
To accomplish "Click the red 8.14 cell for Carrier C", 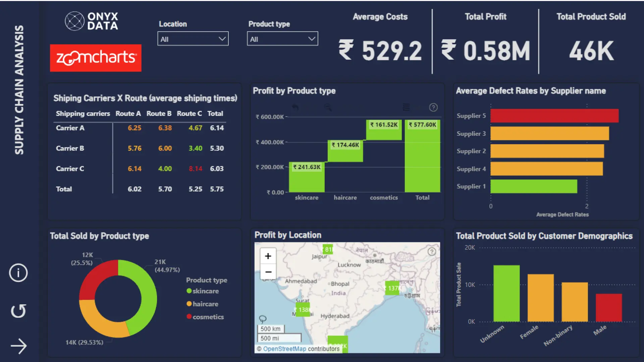I will (196, 169).
